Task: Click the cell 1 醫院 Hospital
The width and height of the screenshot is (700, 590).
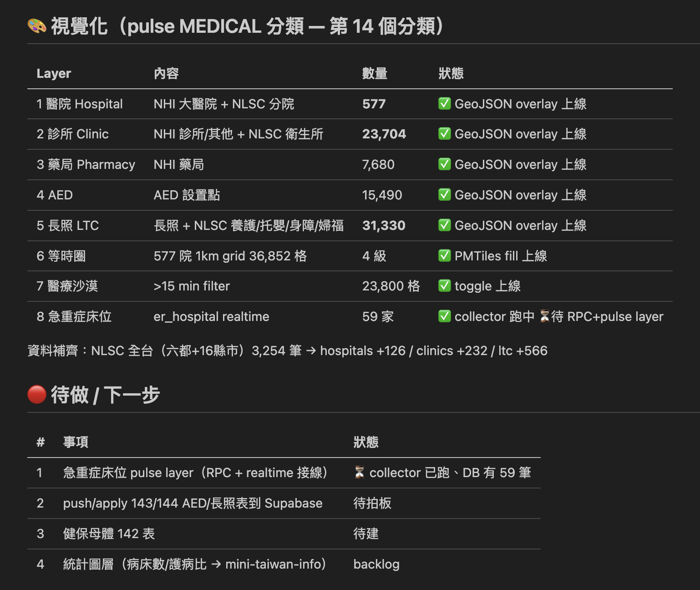Action: 80,104
